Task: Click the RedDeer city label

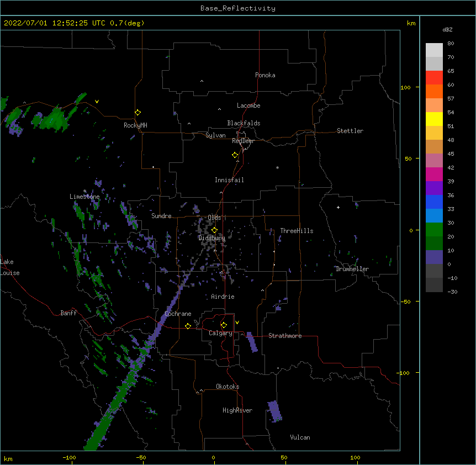Action: pyautogui.click(x=243, y=141)
